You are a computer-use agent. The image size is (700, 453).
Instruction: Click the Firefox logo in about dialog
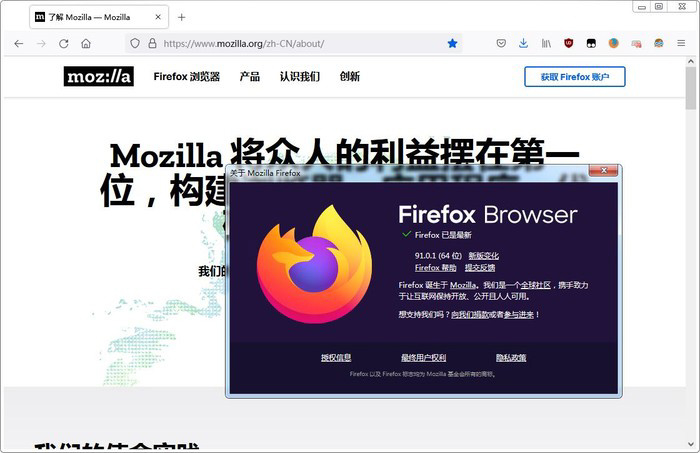tap(314, 264)
